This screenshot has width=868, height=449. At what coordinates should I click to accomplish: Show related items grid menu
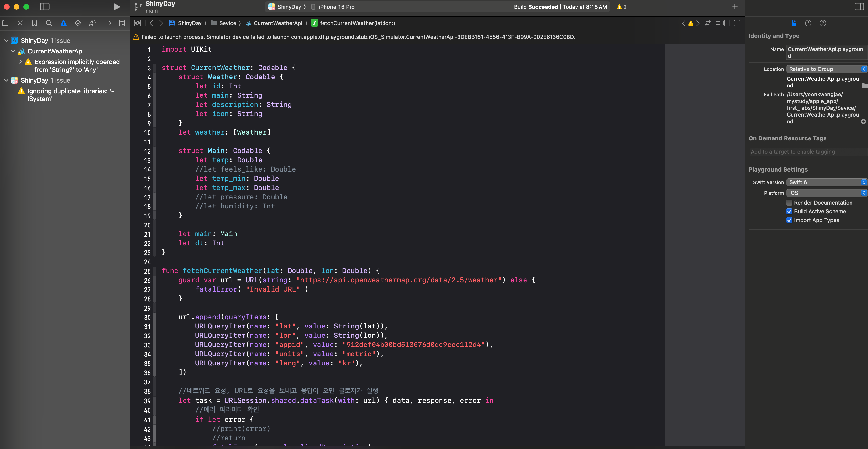pyautogui.click(x=137, y=23)
